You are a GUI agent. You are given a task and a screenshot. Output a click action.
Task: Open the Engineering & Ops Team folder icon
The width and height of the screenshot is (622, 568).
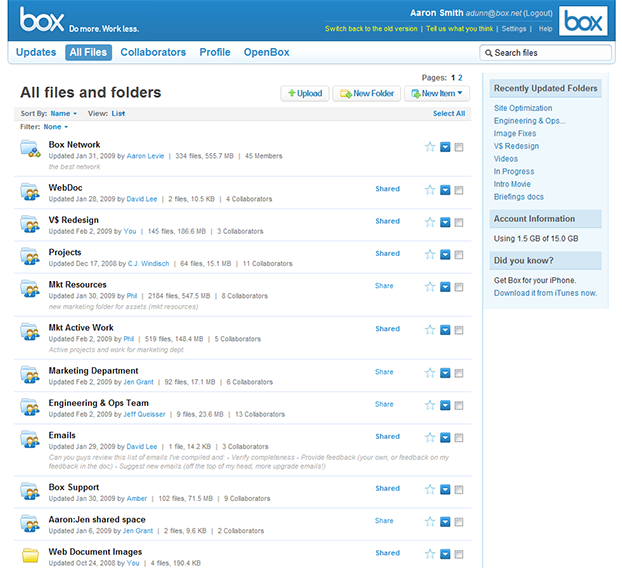pyautogui.click(x=30, y=406)
